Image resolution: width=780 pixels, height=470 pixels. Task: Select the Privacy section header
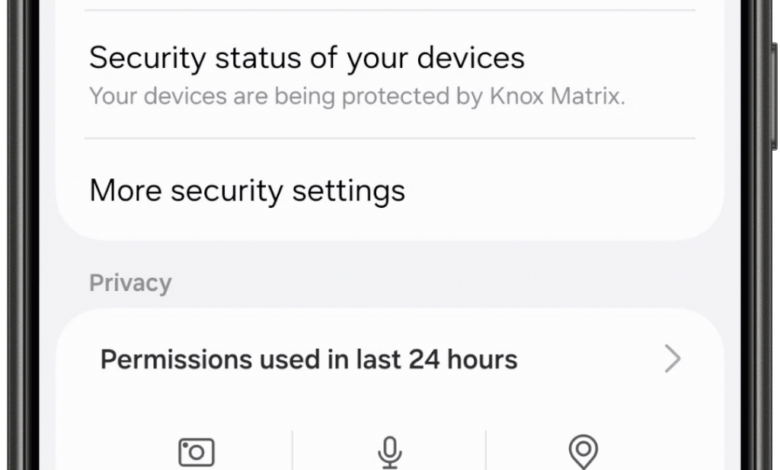coord(130,283)
